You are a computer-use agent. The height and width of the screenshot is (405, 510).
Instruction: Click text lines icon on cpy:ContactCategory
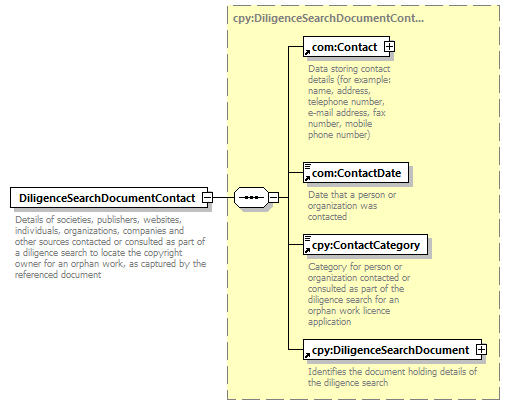click(308, 238)
